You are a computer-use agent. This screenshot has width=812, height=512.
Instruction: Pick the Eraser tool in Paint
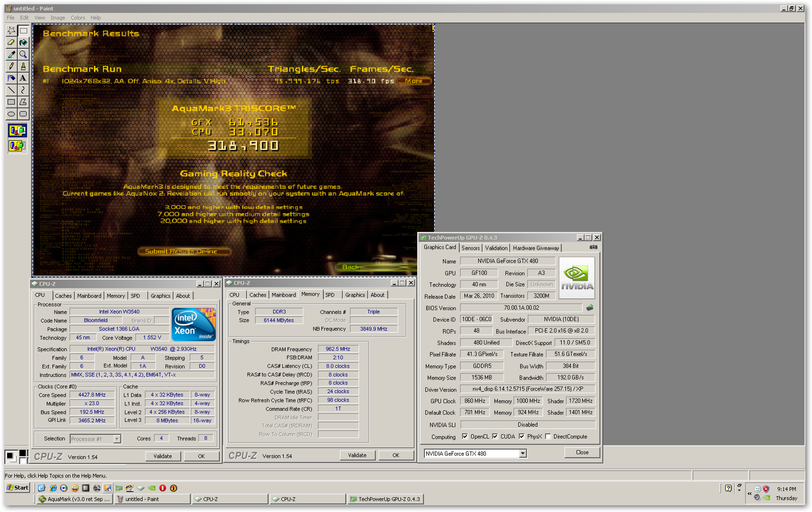[11, 43]
